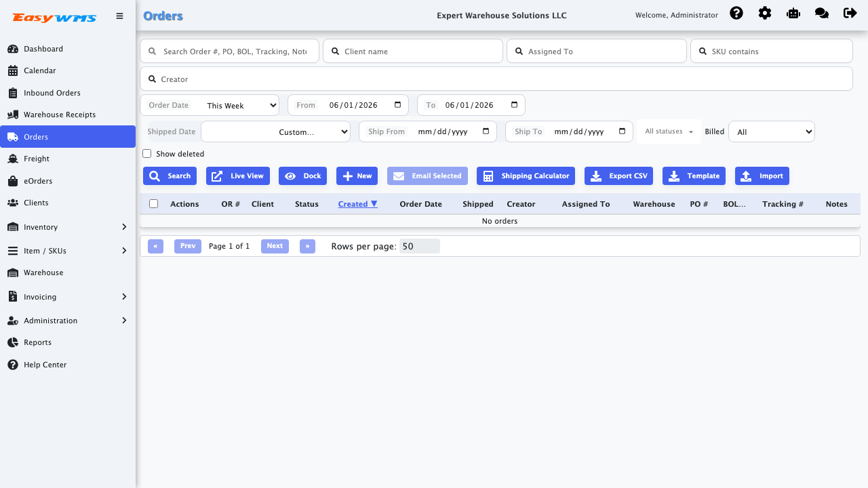
Task: Open calendar picker for To date
Action: pos(514,104)
